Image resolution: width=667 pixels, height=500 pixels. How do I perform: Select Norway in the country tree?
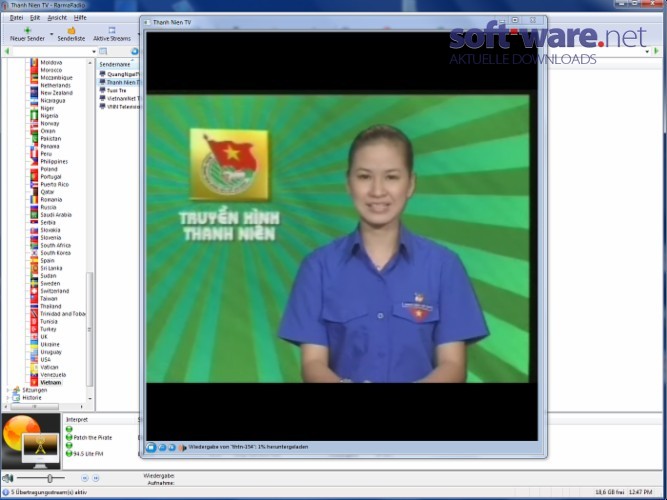pyautogui.click(x=50, y=123)
